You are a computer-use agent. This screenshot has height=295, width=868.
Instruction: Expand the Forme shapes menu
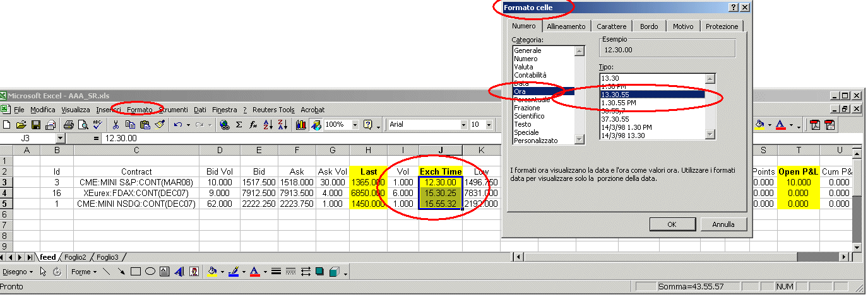click(x=84, y=272)
